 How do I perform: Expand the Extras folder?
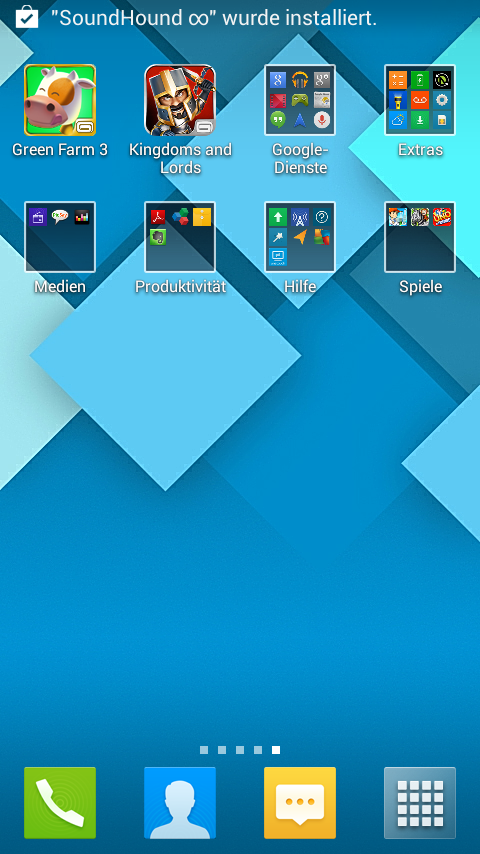click(x=420, y=100)
